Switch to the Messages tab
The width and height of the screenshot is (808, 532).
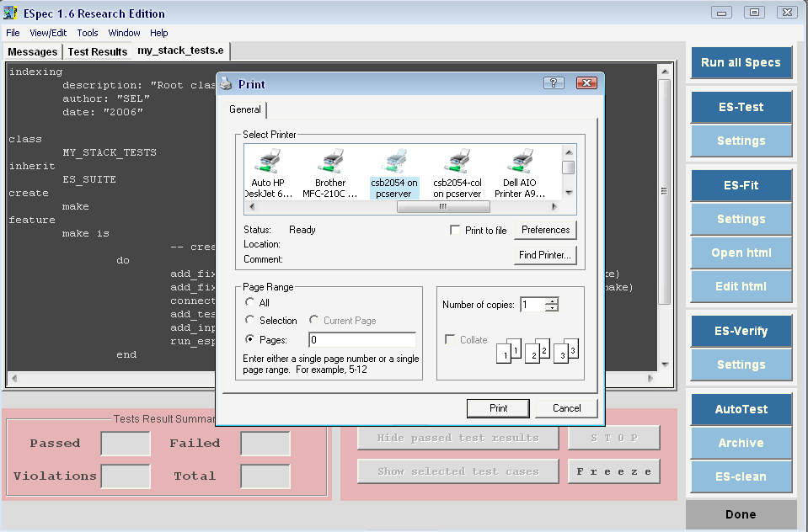click(33, 52)
